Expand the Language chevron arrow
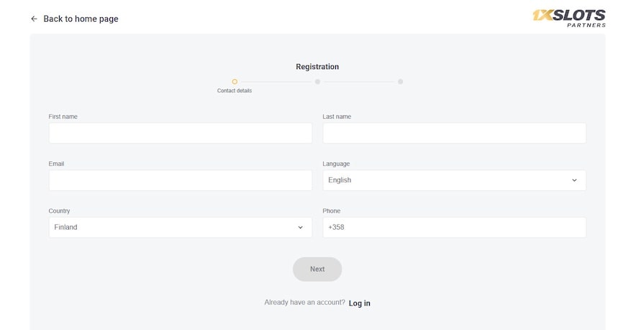644x330 pixels. click(574, 180)
